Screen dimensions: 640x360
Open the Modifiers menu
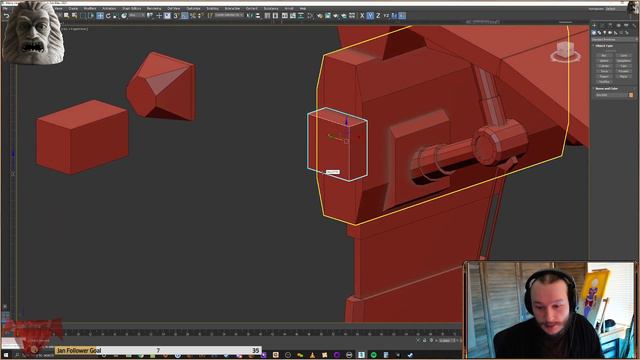(x=89, y=8)
